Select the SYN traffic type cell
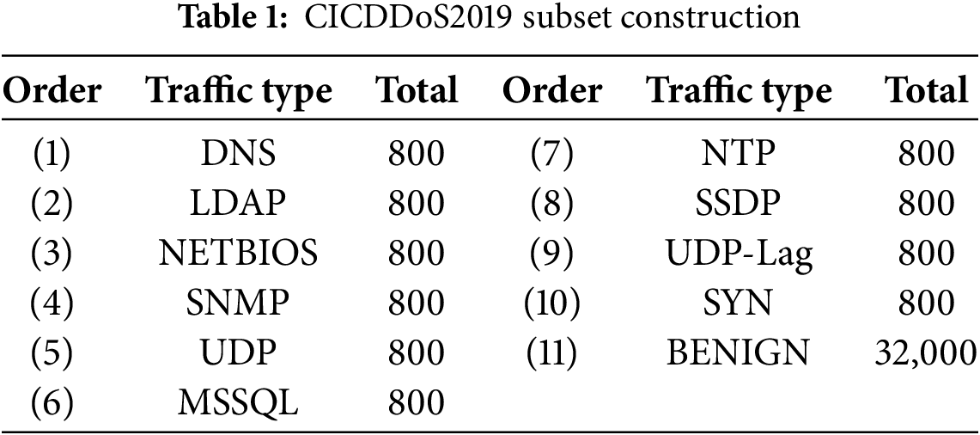Screen dimensions: 980x435 (739, 303)
